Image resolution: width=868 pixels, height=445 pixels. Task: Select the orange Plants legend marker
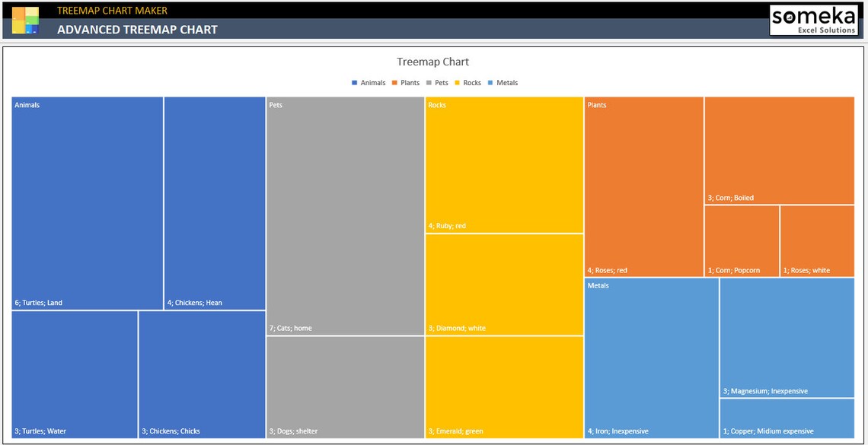point(395,82)
